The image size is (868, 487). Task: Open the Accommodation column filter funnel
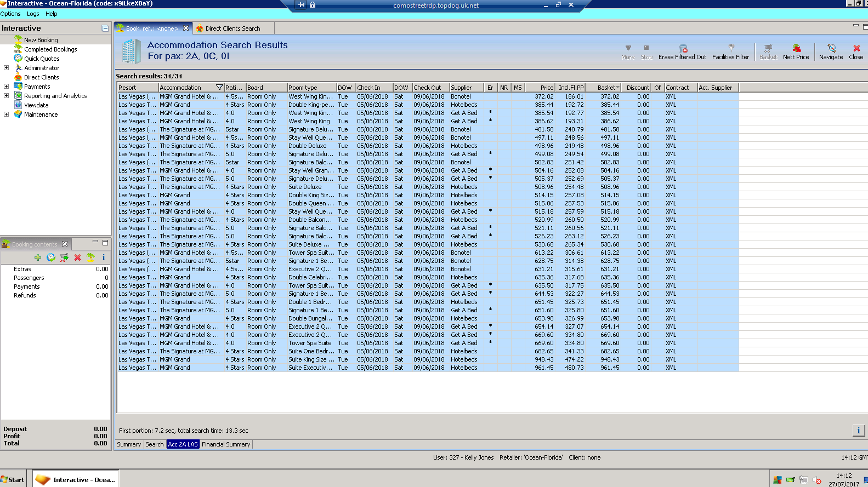[219, 88]
